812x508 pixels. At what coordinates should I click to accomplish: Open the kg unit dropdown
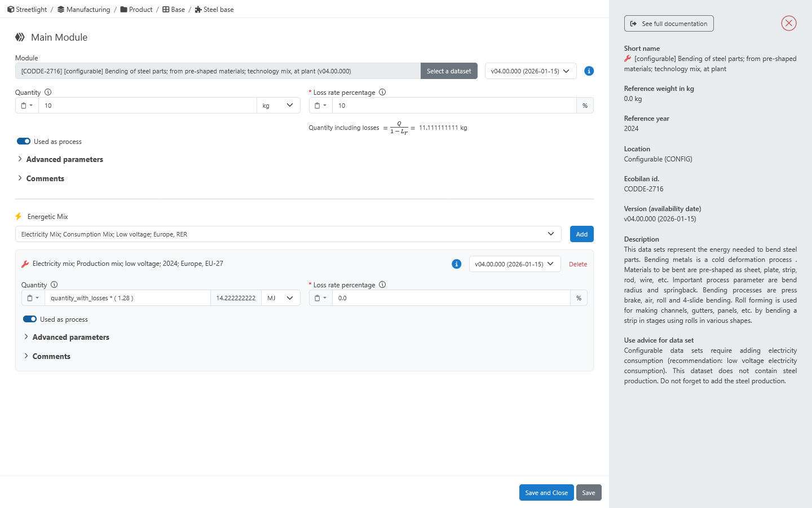pyautogui.click(x=279, y=106)
